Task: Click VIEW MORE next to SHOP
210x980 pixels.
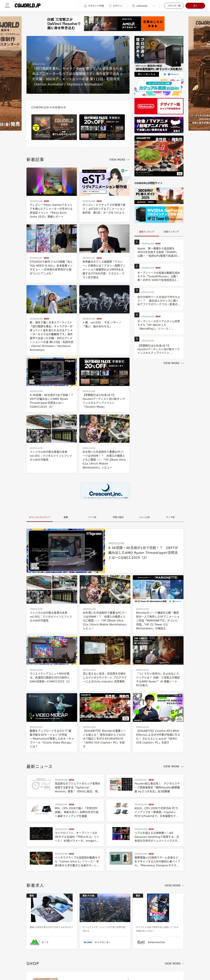Action: click(174, 963)
